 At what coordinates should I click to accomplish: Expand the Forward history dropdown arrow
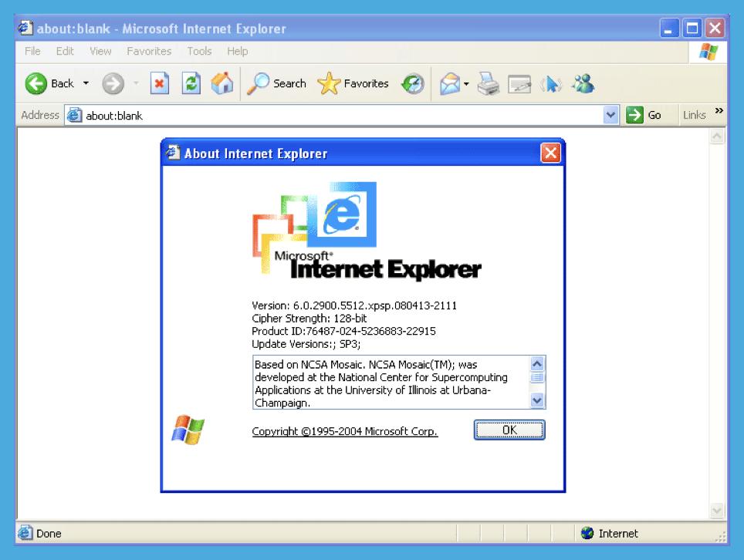click(136, 83)
